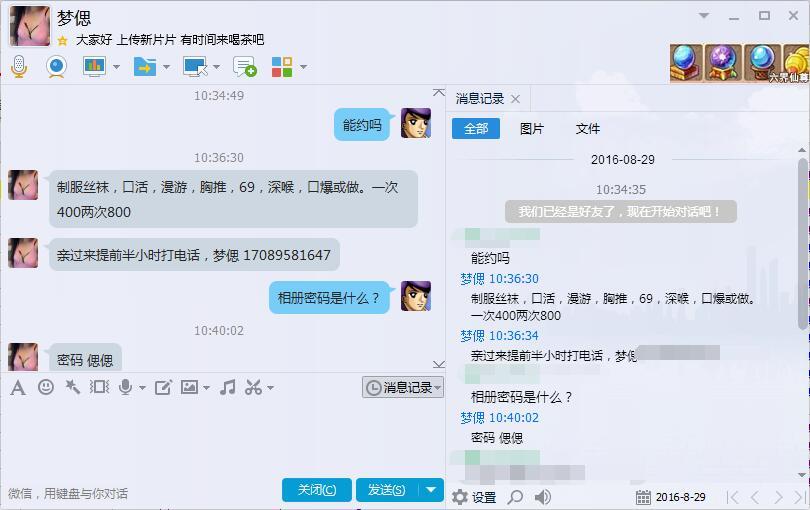This screenshot has width=810, height=510.
Task: Open the music note share icon
Action: (x=227, y=387)
